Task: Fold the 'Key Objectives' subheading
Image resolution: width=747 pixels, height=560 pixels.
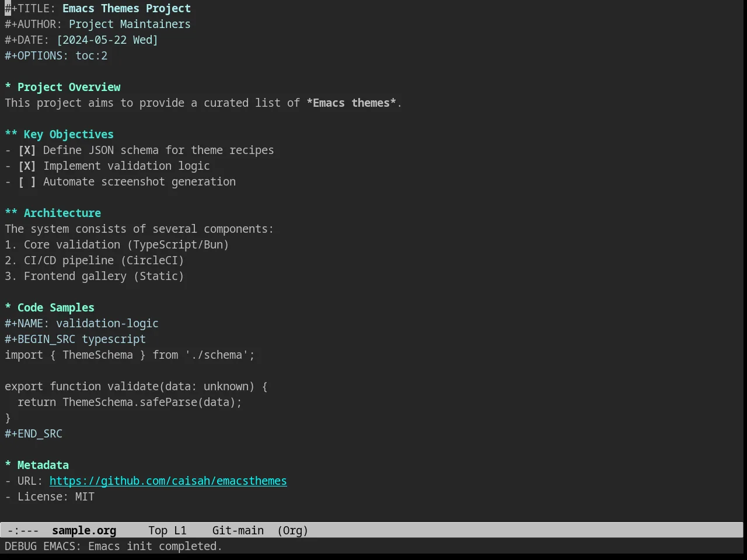Action: [59, 135]
